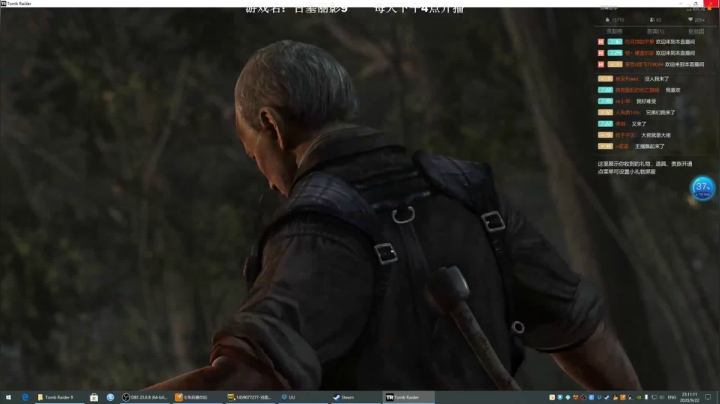This screenshot has width=720, height=404.
Task: Open the Microsoft Store taskbar icon
Action: 94,398
